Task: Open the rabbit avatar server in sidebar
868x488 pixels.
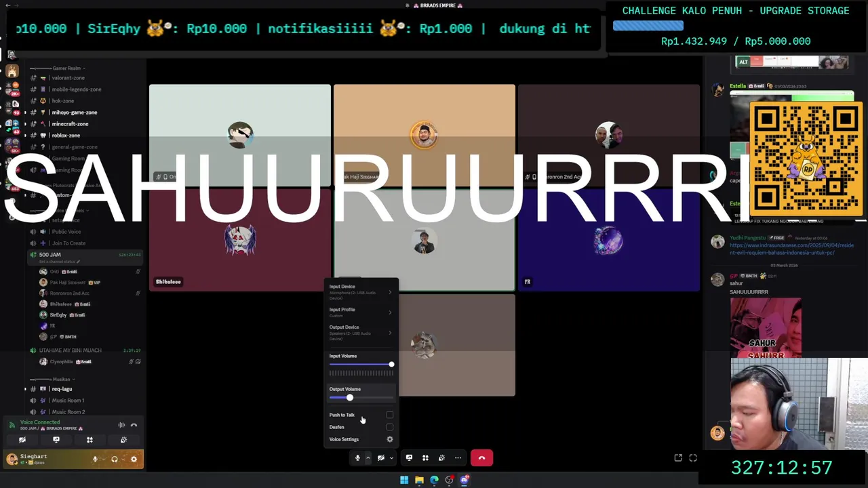Action: pyautogui.click(x=12, y=70)
